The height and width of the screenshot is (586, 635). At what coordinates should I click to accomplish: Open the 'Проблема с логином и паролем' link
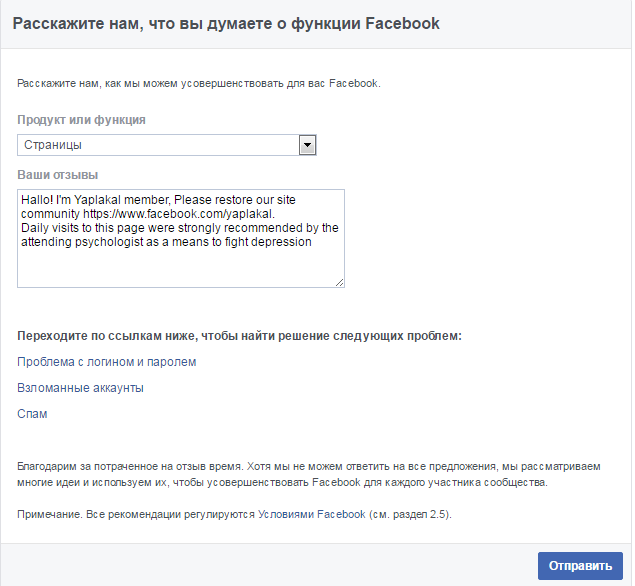(107, 362)
